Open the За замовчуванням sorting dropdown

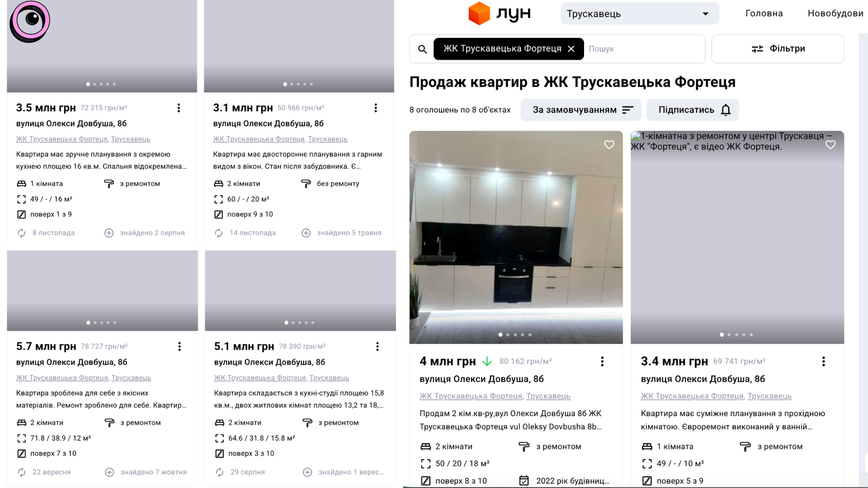click(581, 110)
